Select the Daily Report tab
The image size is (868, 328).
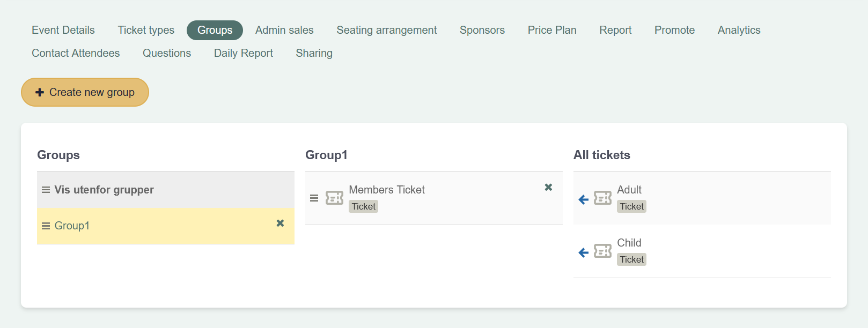244,53
